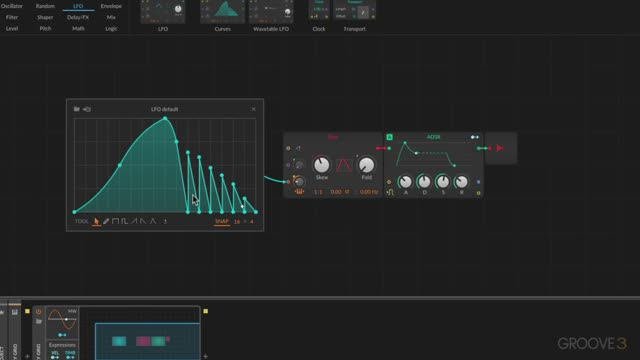Click the red audio output arrow module
Image resolution: width=640 pixels, height=360 pixels.
point(500,148)
